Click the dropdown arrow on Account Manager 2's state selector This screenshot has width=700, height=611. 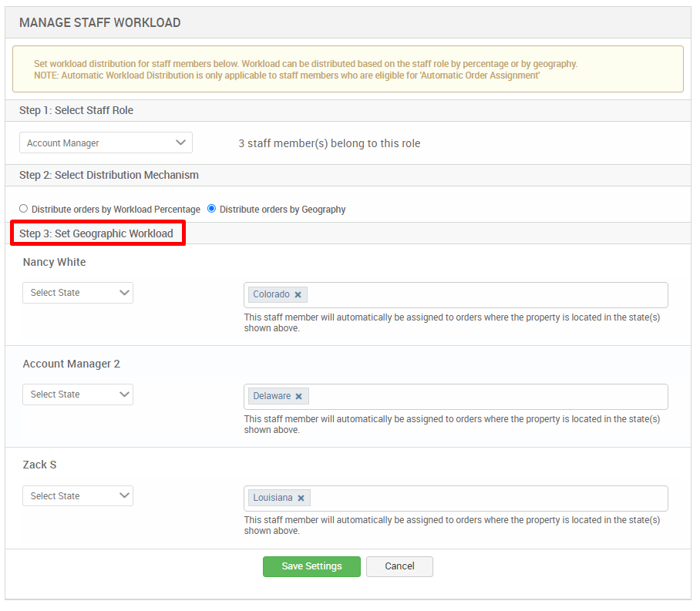click(x=124, y=394)
